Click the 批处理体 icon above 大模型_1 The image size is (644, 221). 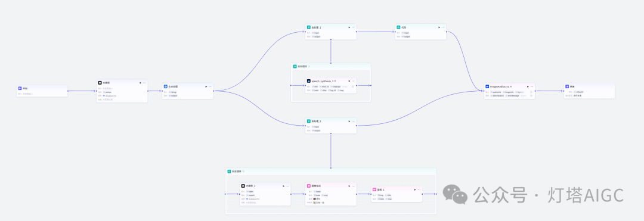[229, 172]
